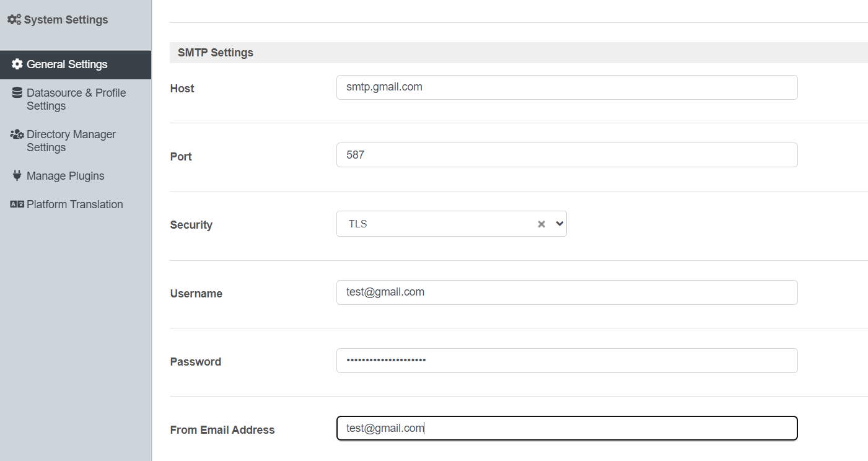
Task: Open the TLS security combo box
Action: (452, 224)
